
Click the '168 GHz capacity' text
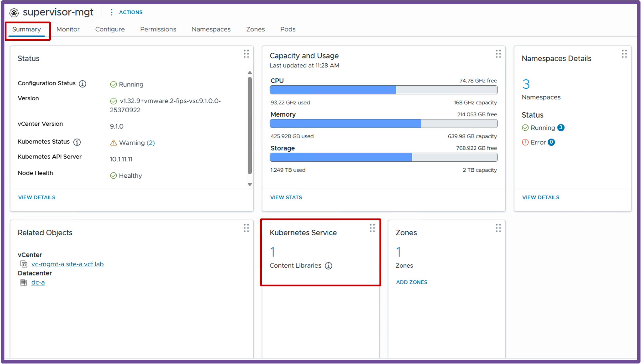[x=475, y=103]
